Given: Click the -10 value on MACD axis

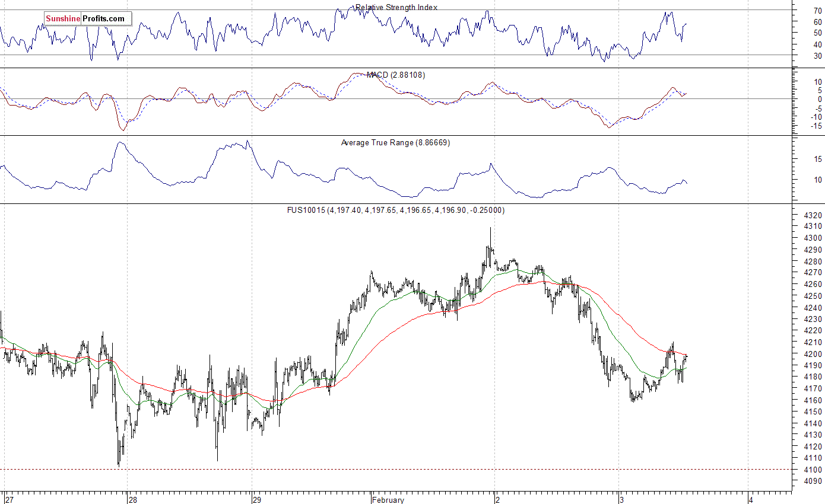Looking at the screenshot, I should click(816, 117).
